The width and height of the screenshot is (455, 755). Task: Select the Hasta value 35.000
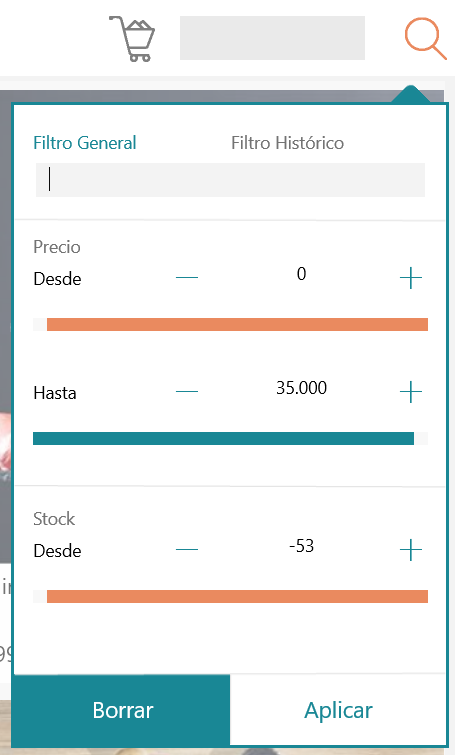point(301,388)
